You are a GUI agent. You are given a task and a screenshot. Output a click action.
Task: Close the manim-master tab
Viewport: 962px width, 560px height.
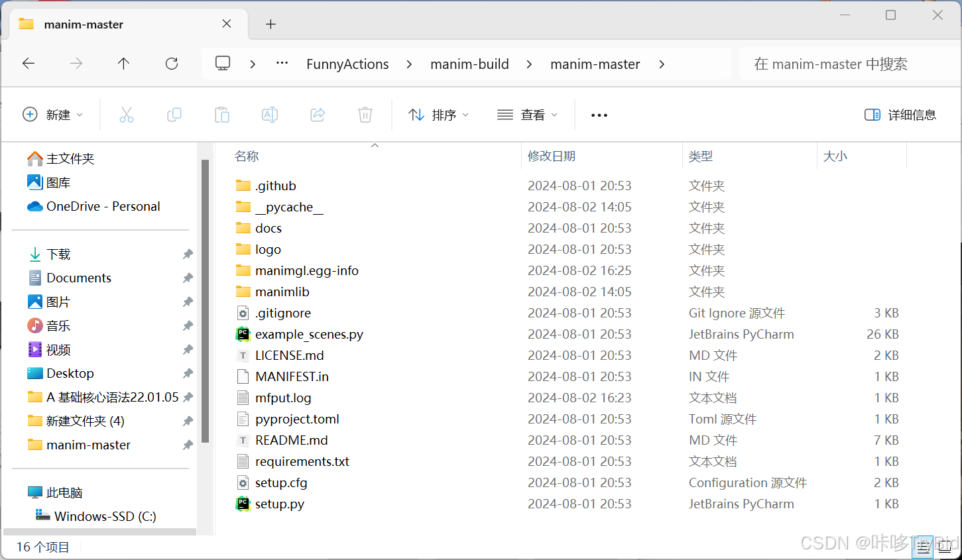(x=227, y=24)
